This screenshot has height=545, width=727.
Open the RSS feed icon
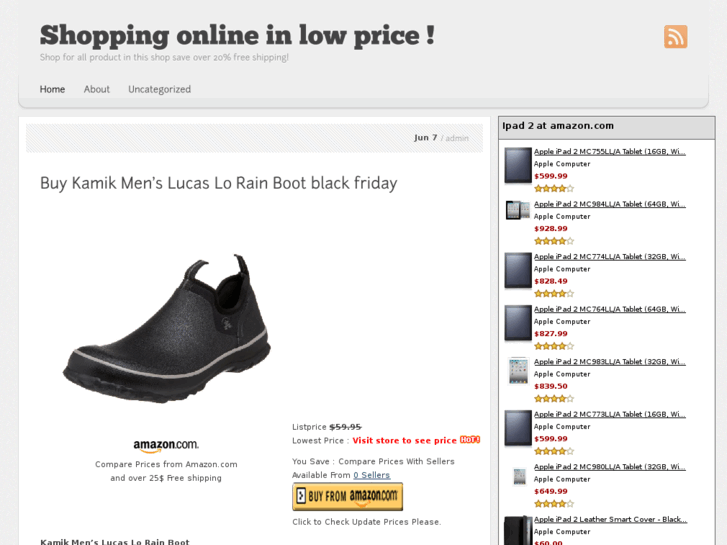tap(676, 37)
